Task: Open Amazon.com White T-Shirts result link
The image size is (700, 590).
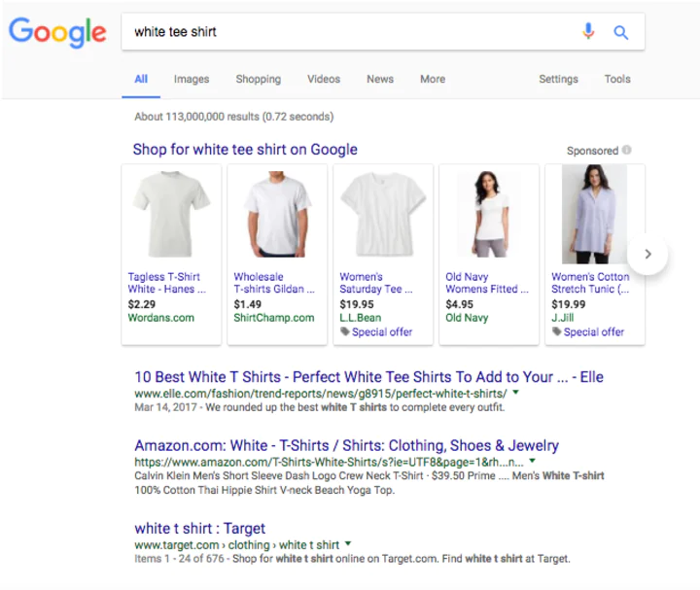Action: pos(346,446)
